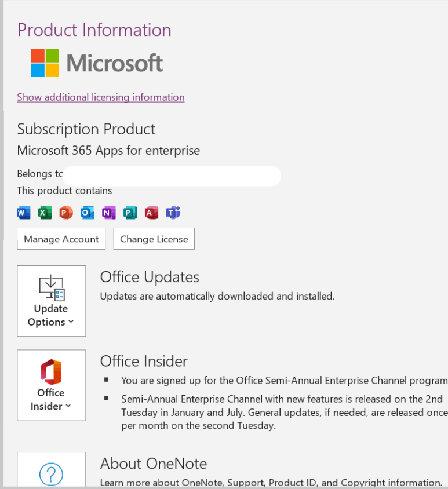This screenshot has height=489, width=448.
Task: Click the Microsoft four-square logo
Action: pos(45,63)
